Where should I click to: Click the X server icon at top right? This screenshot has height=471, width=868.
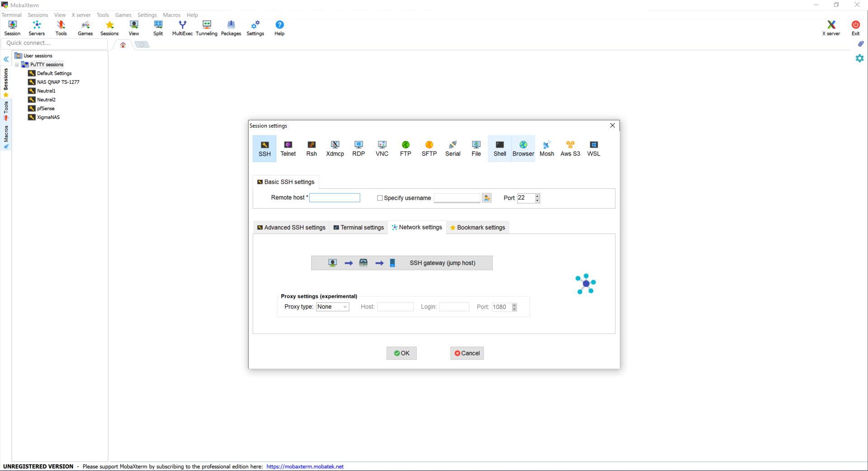831,28
